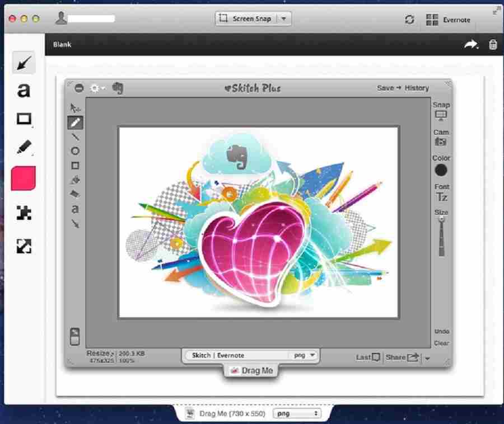Select the Skitch Plus text 'a' tool

[75, 209]
